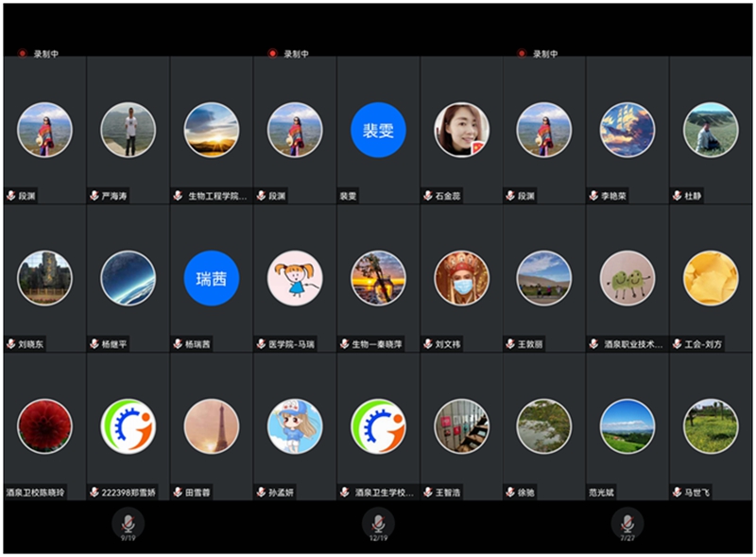Click the mic icon next to 王敦丽
756x557 pixels.
(510, 344)
